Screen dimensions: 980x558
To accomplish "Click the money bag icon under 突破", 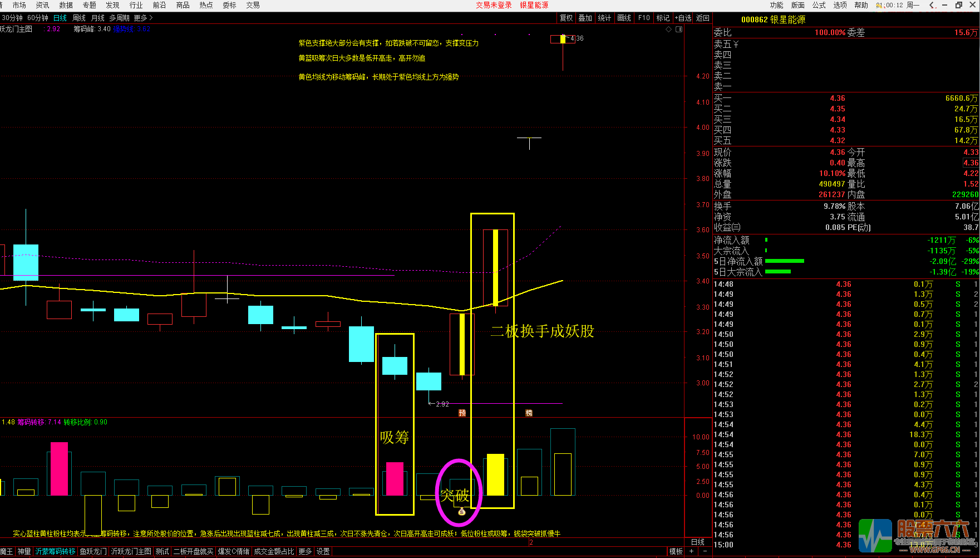I will [x=461, y=511].
